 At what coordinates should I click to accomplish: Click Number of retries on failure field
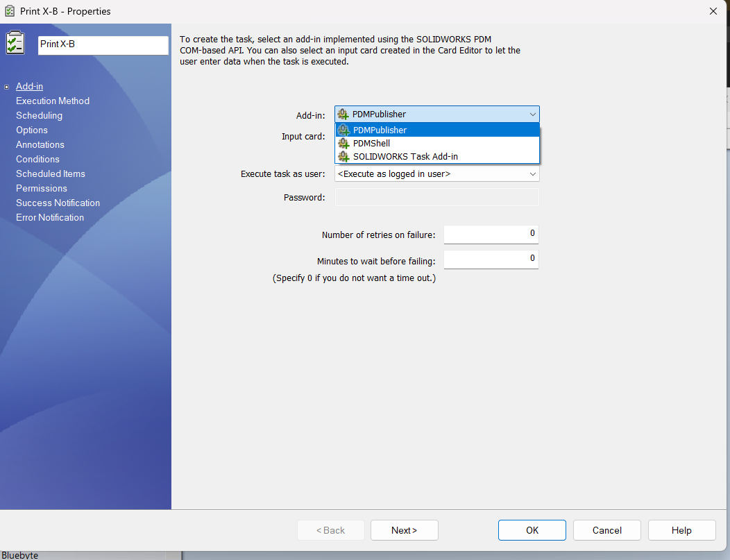point(491,234)
